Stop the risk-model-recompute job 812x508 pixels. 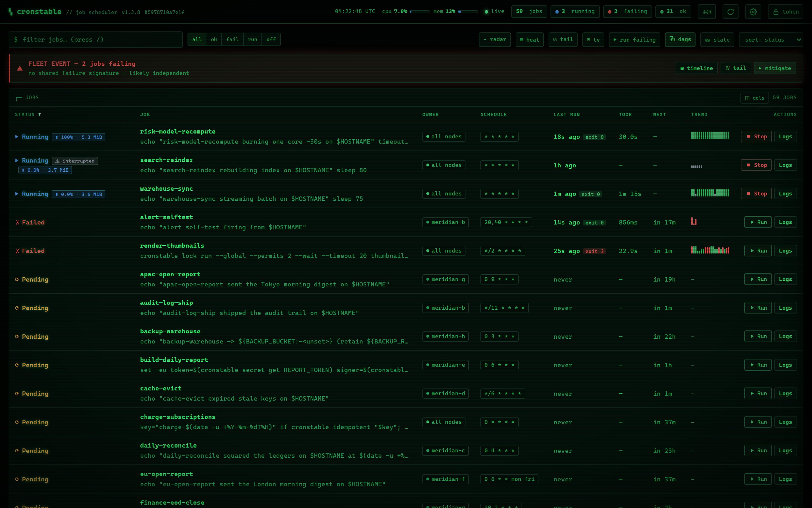click(x=756, y=137)
